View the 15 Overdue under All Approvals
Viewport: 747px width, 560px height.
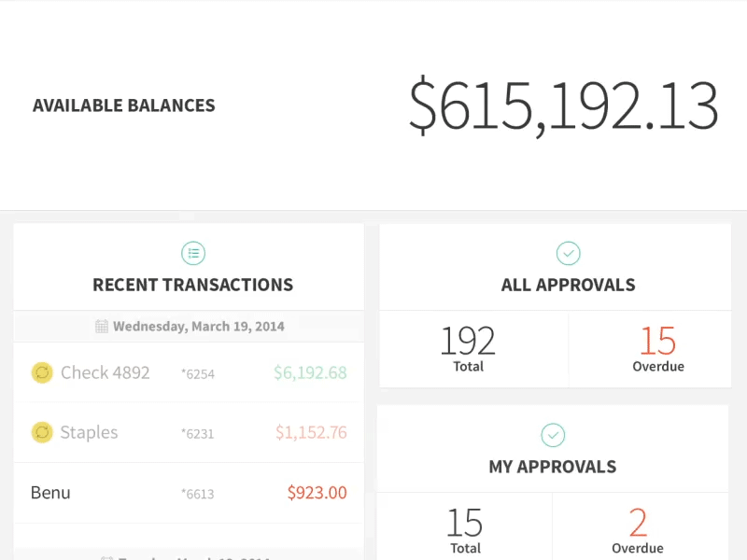658,348
